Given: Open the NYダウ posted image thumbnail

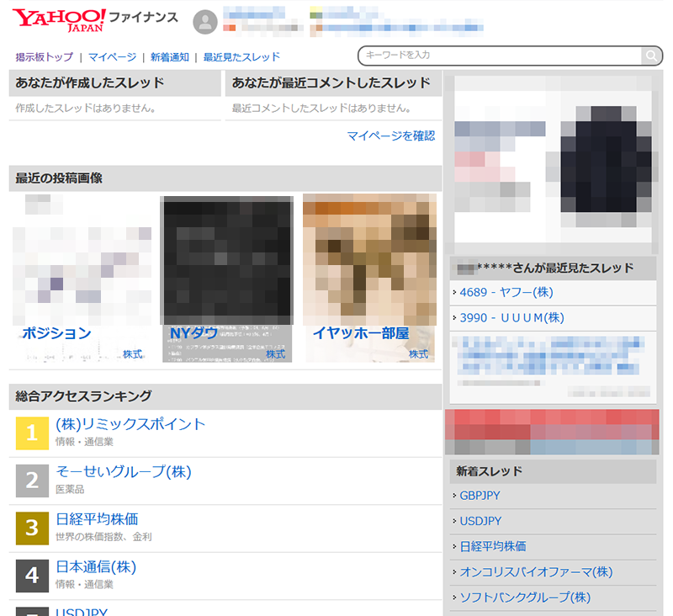Looking at the screenshot, I should [x=227, y=279].
